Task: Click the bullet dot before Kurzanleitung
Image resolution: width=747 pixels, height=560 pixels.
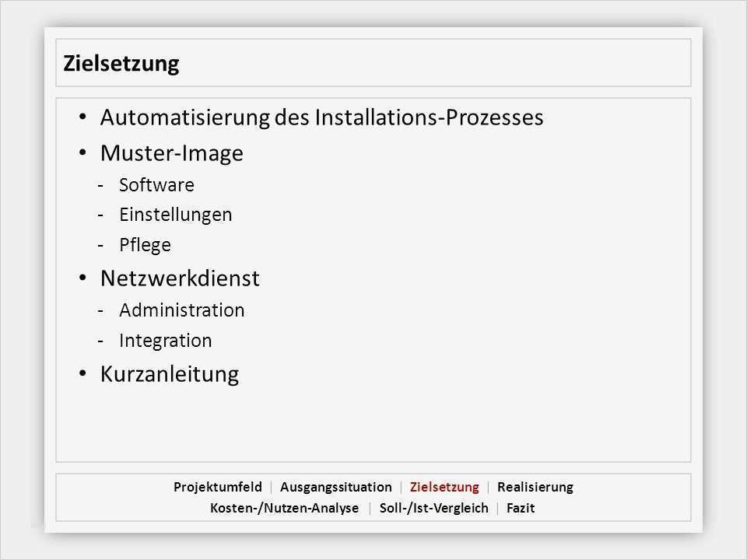Action: coord(84,375)
